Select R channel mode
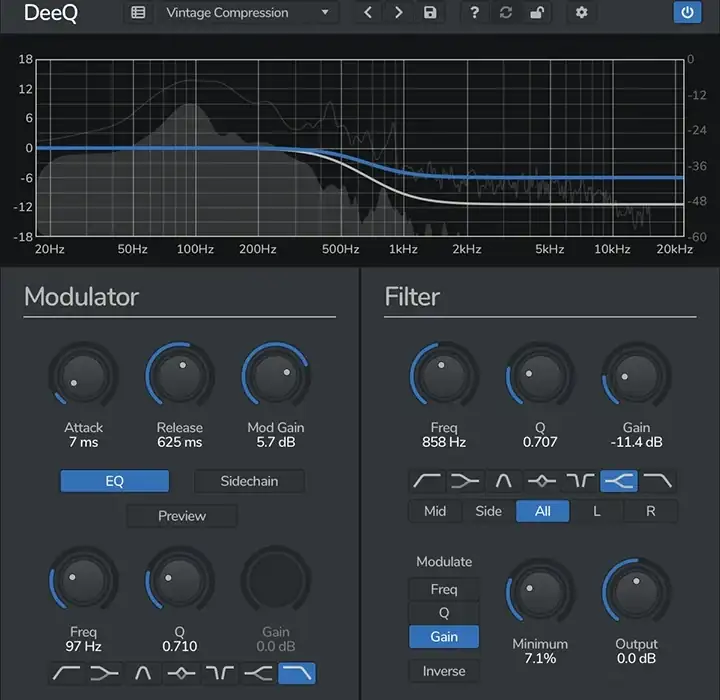Image resolution: width=720 pixels, height=700 pixels. coord(651,511)
